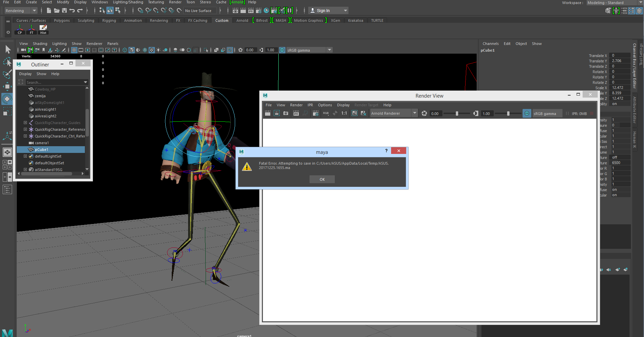Click the Open Scene folder icon
The height and width of the screenshot is (337, 644).
57,11
